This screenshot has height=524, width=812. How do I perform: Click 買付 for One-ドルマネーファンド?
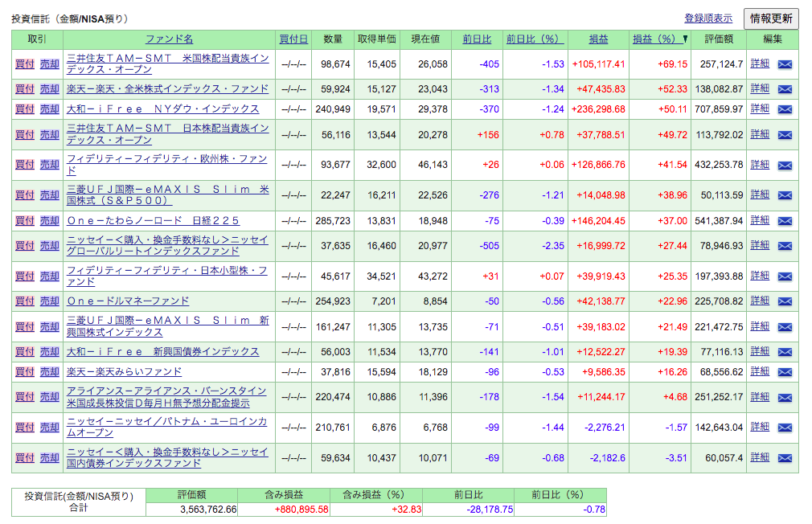[x=24, y=301]
